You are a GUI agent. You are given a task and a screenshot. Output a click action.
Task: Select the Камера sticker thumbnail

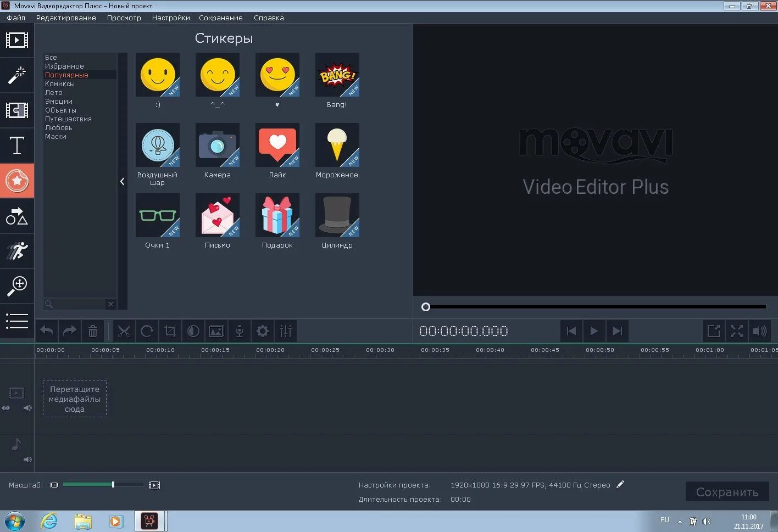[218, 145]
